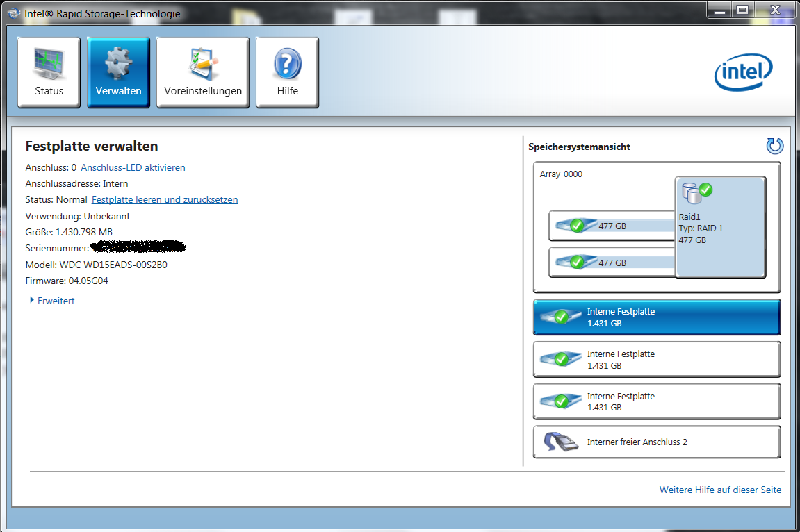Select the third Interne Festplatte 1.431 GB
The height and width of the screenshot is (532, 800).
click(657, 401)
